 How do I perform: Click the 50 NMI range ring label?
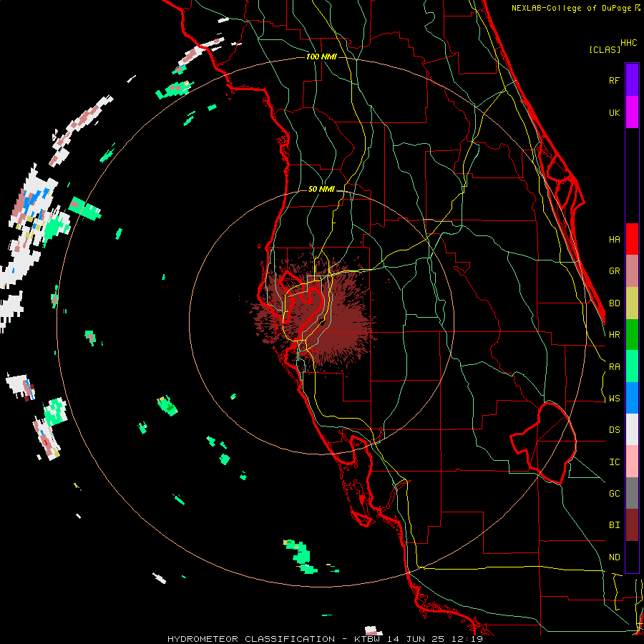coord(321,189)
